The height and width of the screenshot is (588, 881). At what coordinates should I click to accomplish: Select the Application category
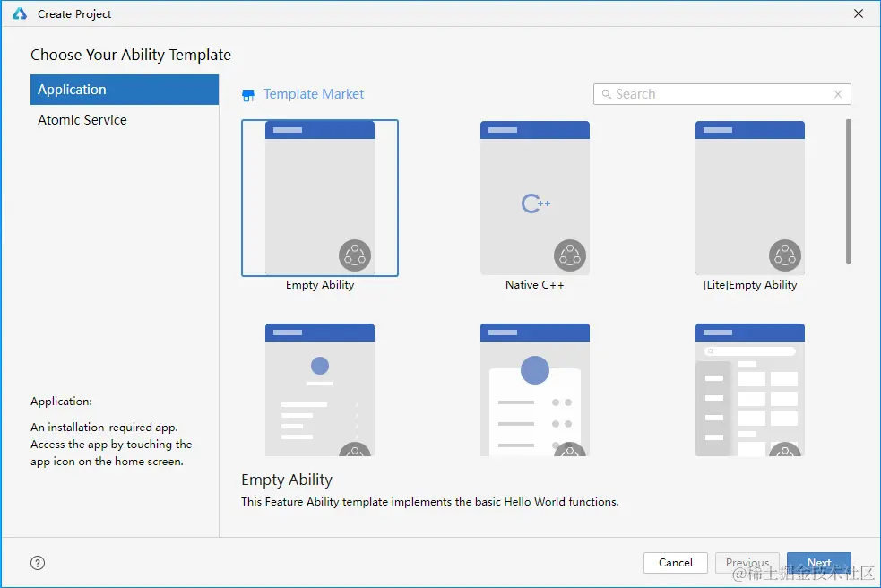125,90
